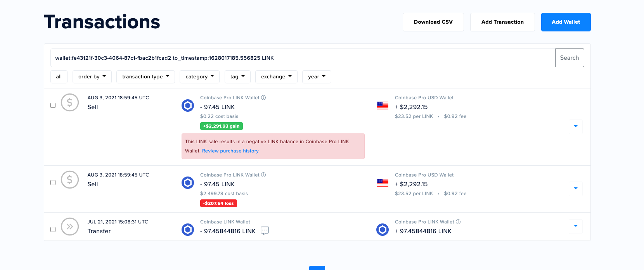Expand row options arrow for the loss Sell

576,189
